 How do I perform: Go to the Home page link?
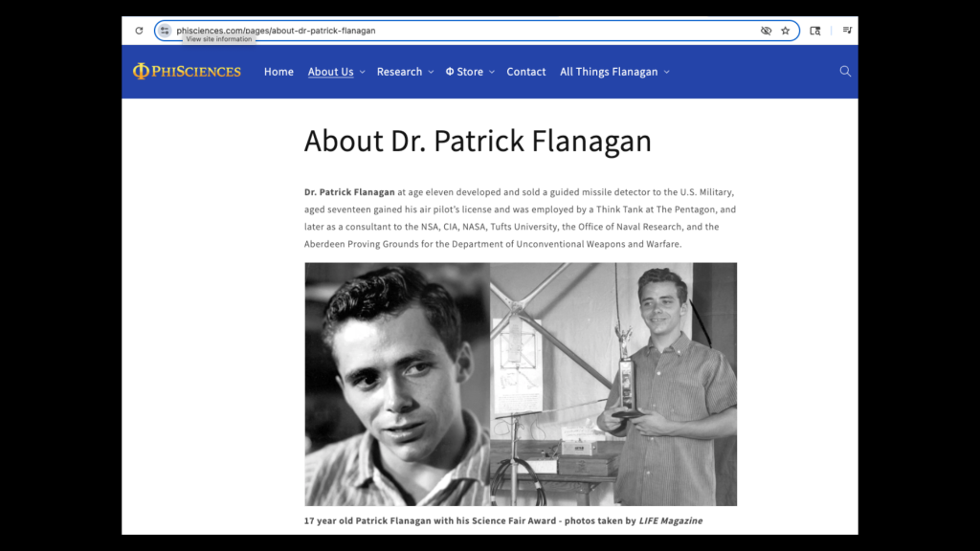coord(278,72)
